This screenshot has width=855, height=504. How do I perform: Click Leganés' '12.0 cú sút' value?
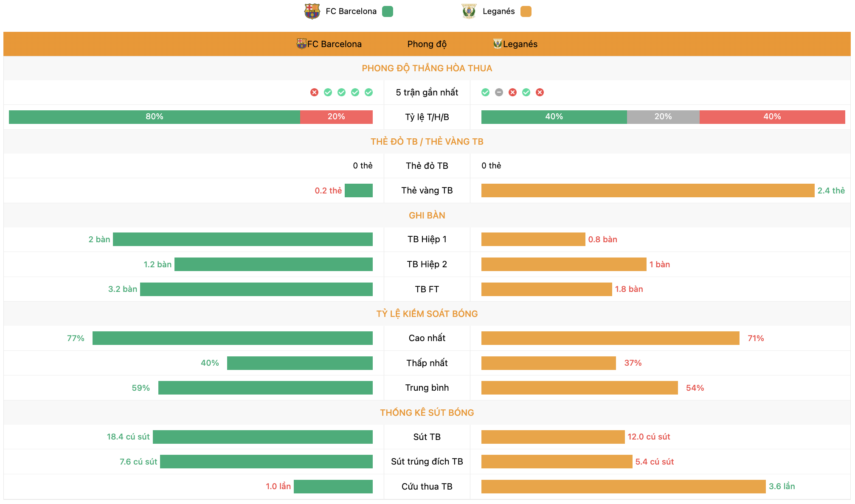click(649, 437)
